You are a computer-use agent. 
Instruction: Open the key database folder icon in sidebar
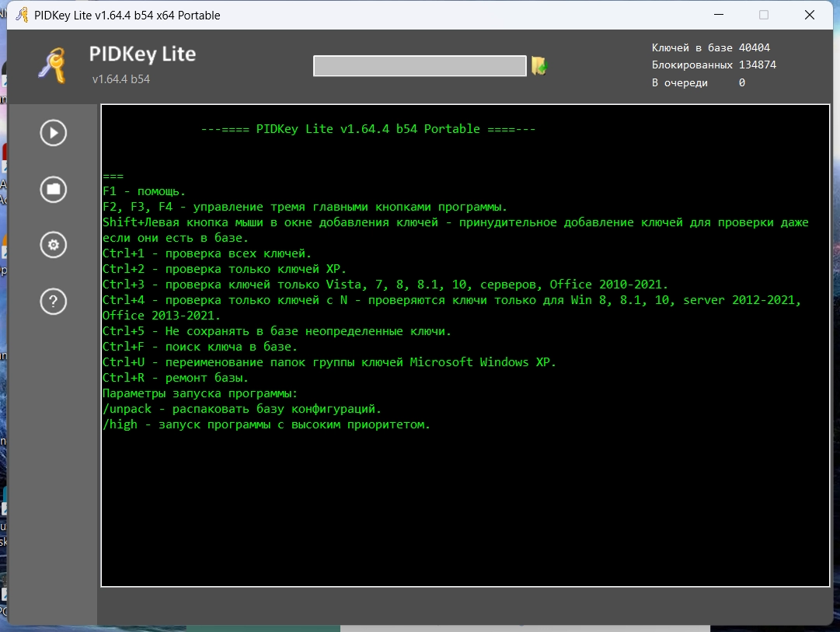53,189
